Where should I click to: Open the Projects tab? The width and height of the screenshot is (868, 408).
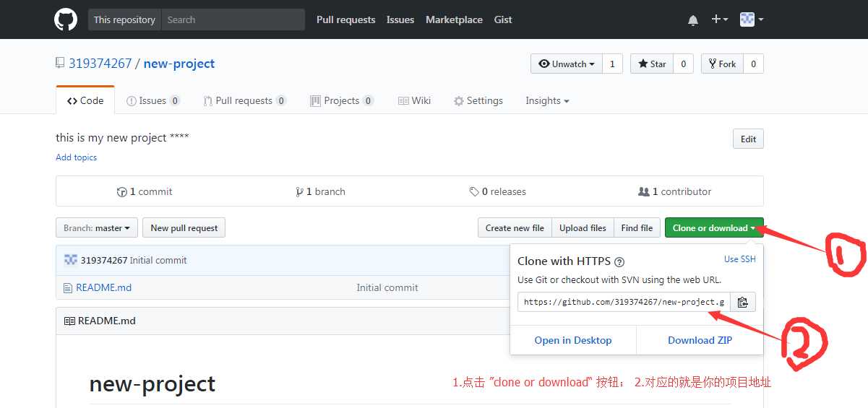(342, 100)
